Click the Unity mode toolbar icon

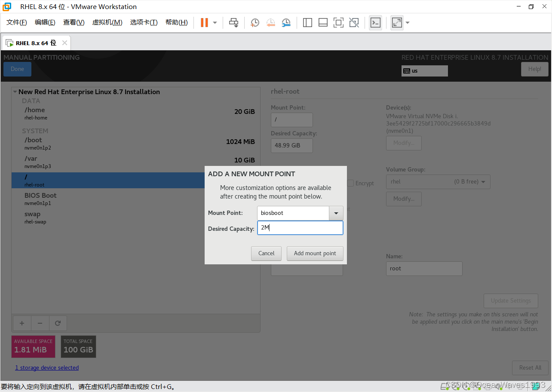[x=354, y=23]
